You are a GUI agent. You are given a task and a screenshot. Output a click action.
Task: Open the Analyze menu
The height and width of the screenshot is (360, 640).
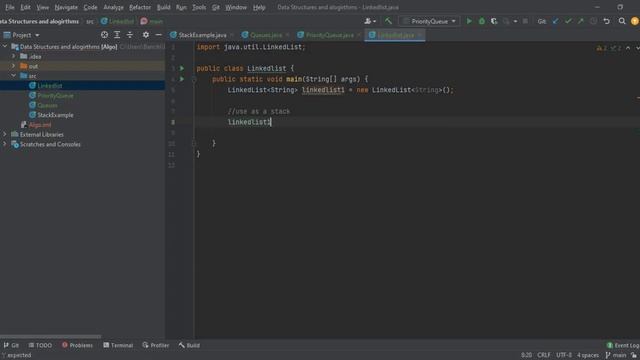[113, 7]
